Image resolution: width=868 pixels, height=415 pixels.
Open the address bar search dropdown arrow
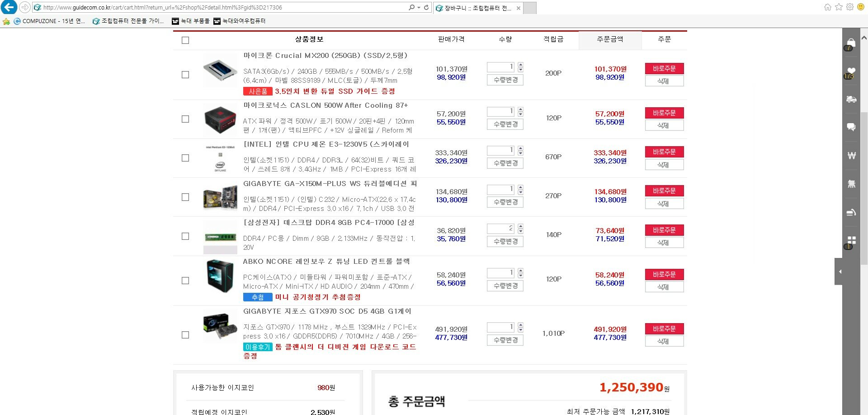[419, 8]
